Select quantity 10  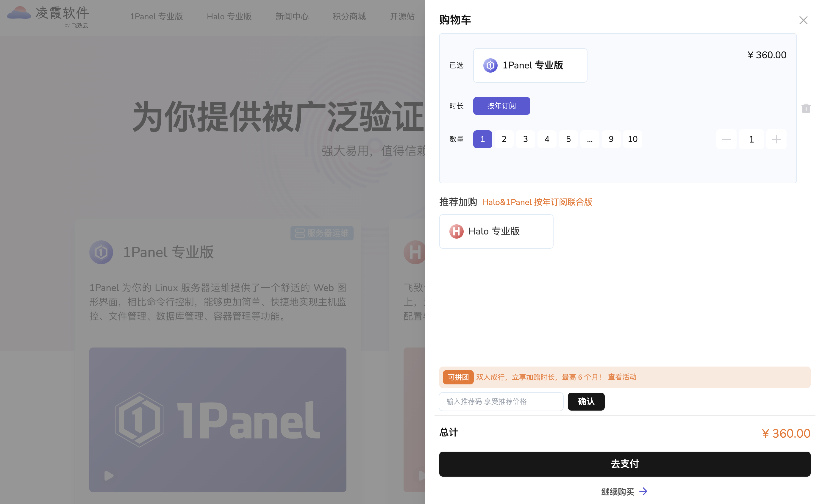click(632, 139)
